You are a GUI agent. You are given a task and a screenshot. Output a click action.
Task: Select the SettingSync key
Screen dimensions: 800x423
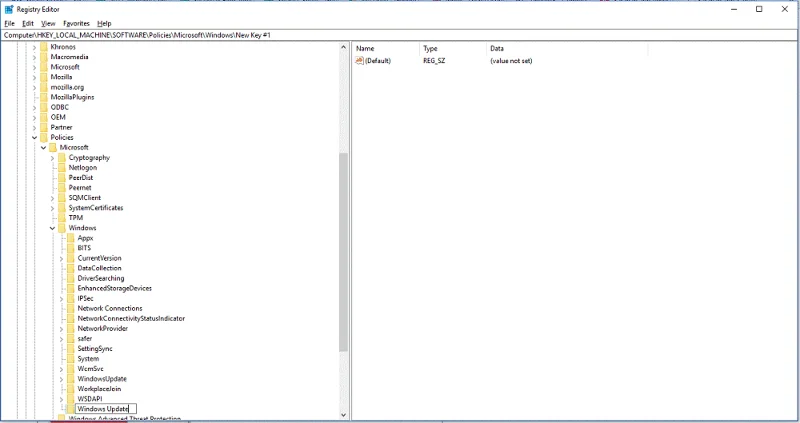[95, 349]
